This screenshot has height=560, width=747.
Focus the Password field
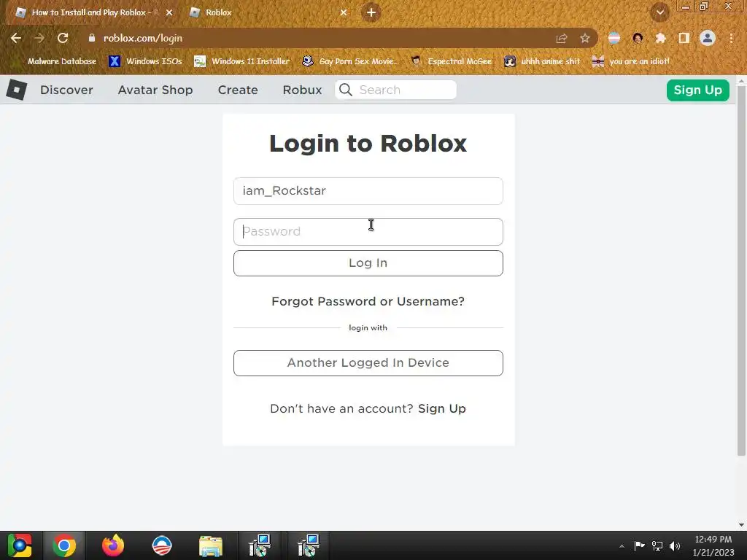[x=368, y=232]
